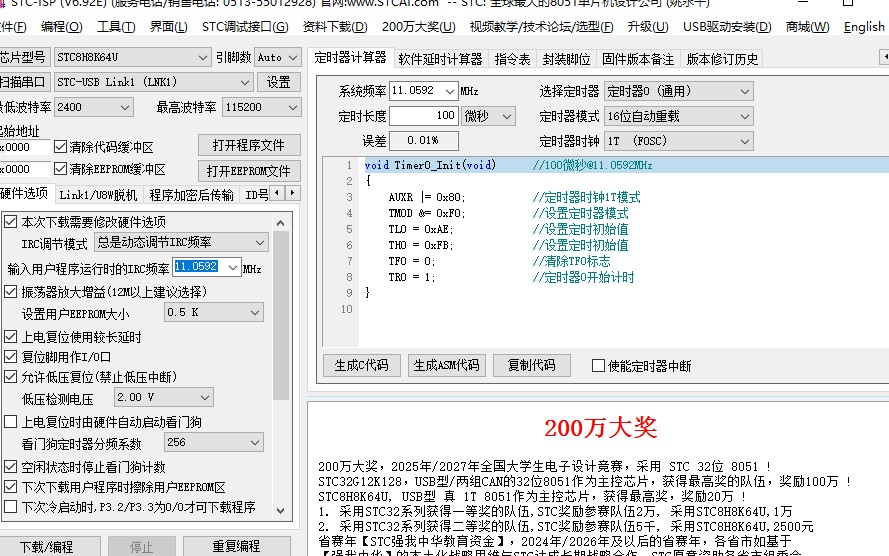Click 复制代码 button

[x=531, y=365]
